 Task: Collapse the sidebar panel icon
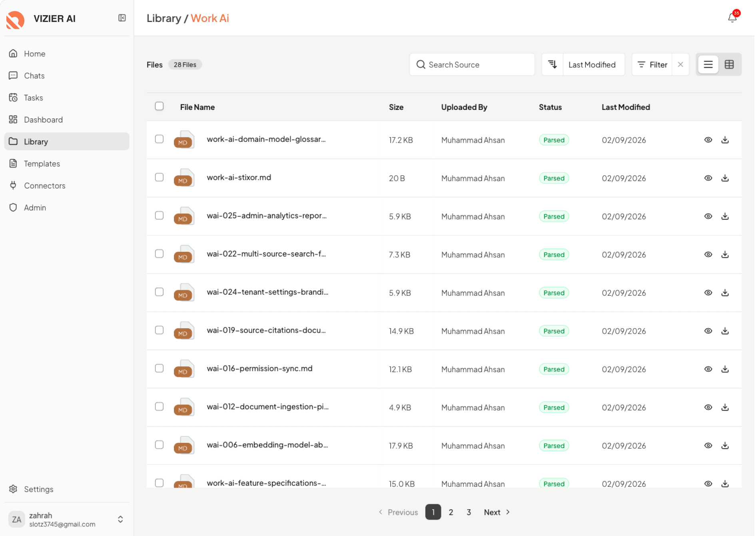[122, 18]
